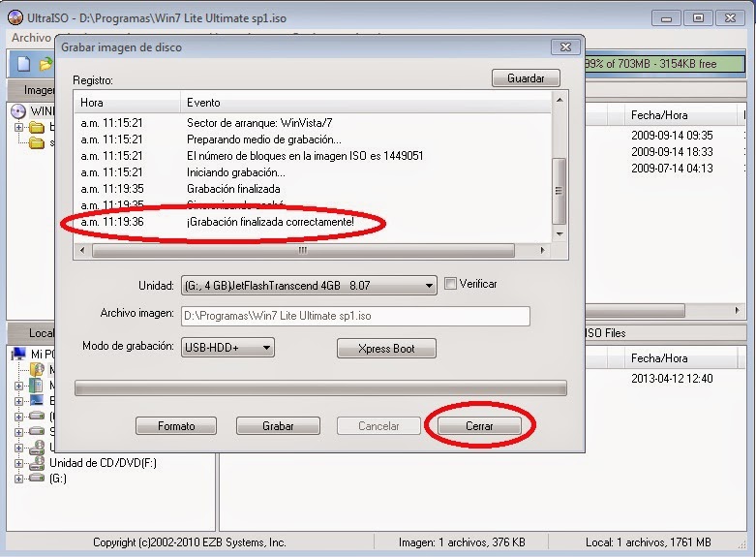The image size is (756, 557).
Task: Click the log scroll-left arrow
Action: tap(82, 250)
